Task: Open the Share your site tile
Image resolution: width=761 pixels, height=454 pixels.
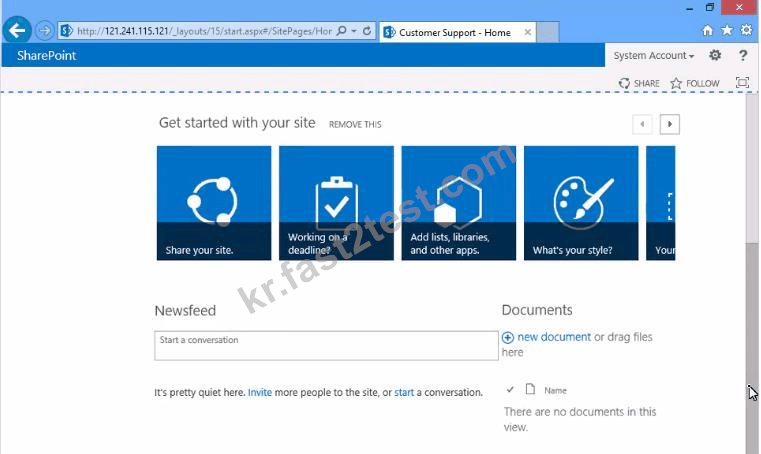Action: tap(214, 203)
